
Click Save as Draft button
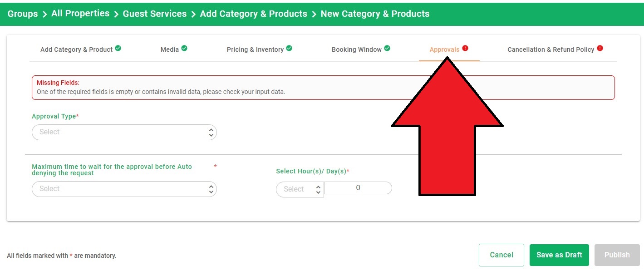click(x=559, y=255)
